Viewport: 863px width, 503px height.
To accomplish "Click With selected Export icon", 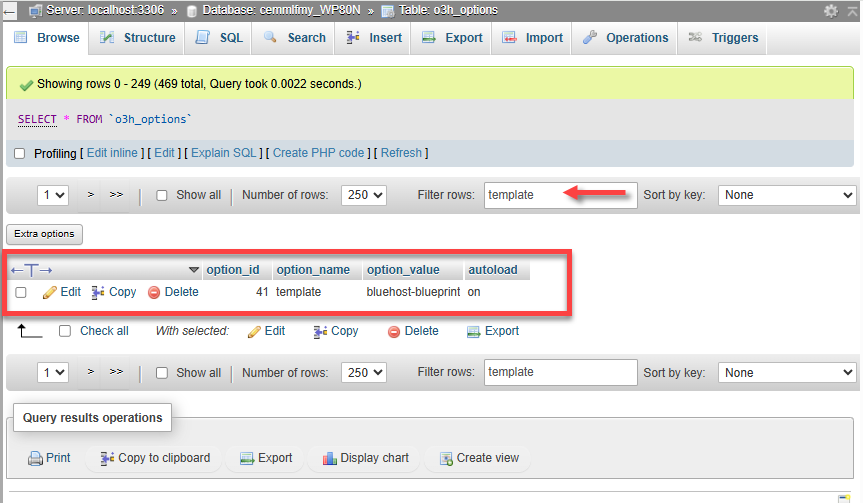I will click(473, 332).
